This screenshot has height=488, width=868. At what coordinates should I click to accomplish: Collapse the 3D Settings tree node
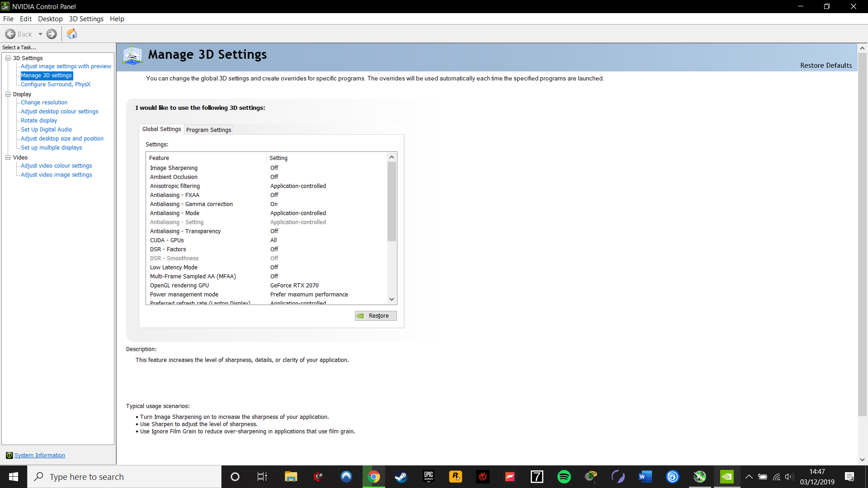point(8,58)
